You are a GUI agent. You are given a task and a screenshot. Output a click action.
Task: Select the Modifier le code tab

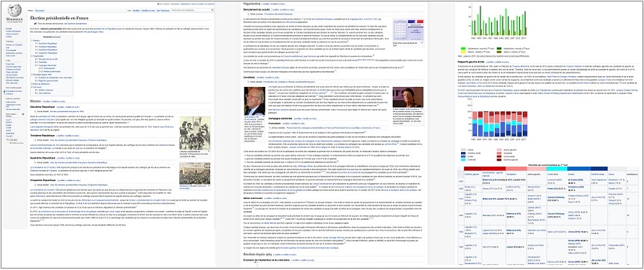click(x=148, y=11)
